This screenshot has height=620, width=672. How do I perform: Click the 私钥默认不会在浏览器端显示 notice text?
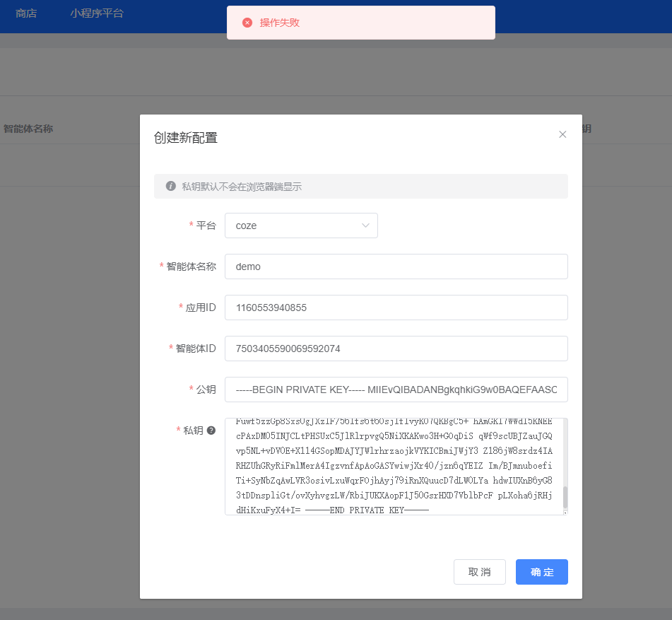pyautogui.click(x=242, y=187)
